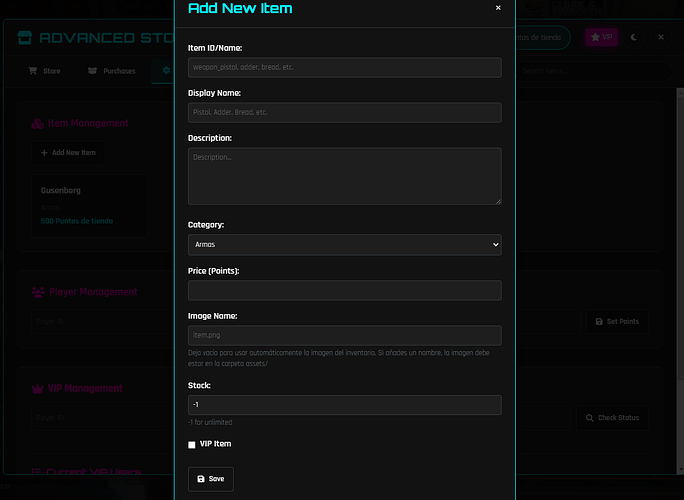Viewport: 684px width, 500px height.
Task: Open the Purchases tab in background
Action: 112,71
